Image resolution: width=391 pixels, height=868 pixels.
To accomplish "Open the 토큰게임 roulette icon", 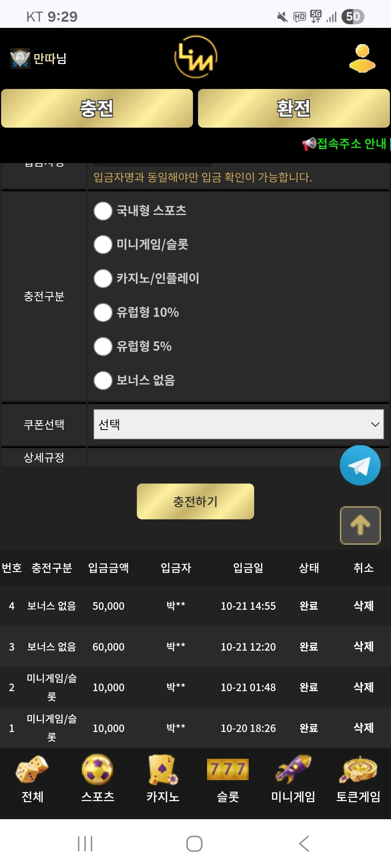I will pos(358,769).
